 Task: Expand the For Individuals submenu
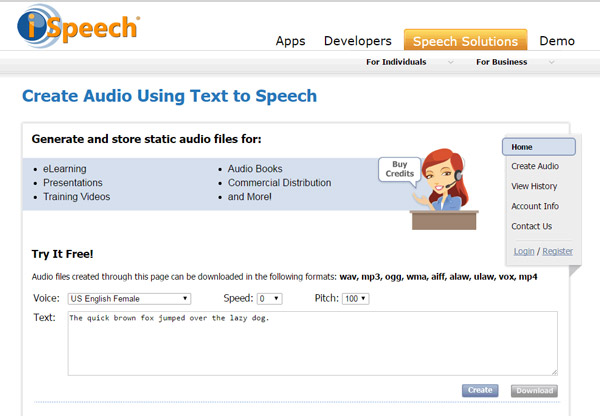[x=396, y=62]
